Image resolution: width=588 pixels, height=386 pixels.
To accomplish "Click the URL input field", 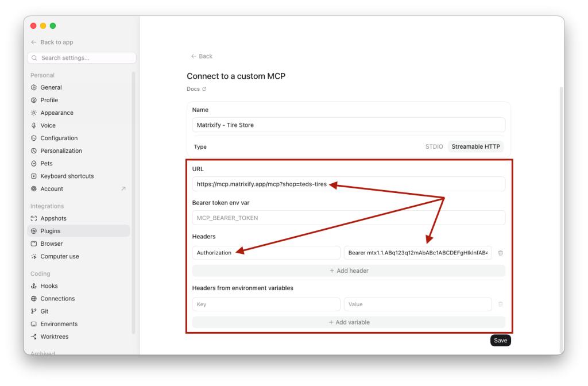I will (349, 184).
